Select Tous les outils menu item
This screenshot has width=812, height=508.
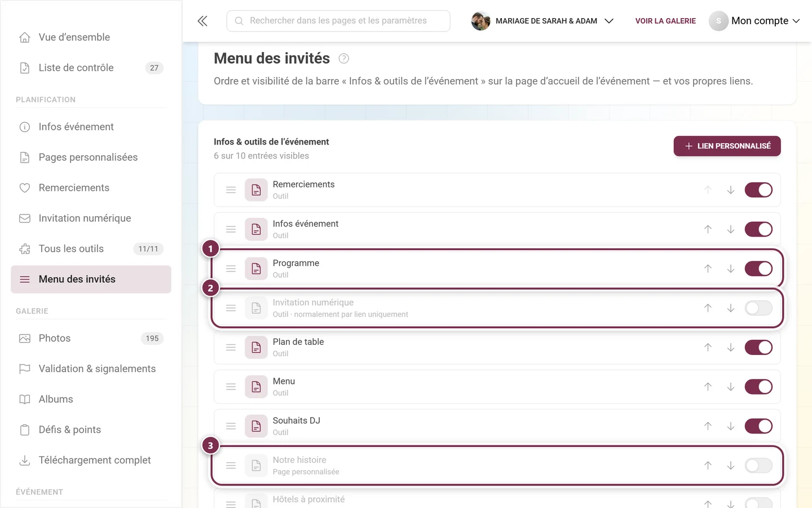click(x=91, y=249)
